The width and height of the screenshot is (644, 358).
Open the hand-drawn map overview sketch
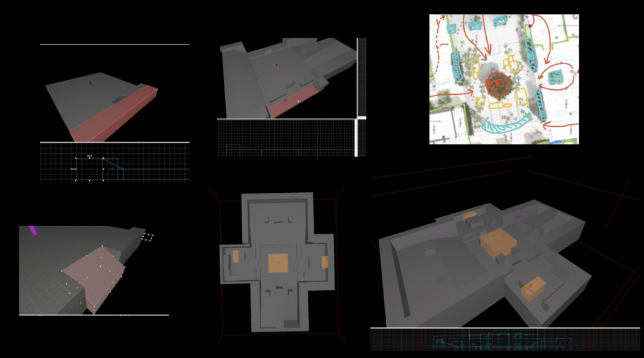point(504,79)
